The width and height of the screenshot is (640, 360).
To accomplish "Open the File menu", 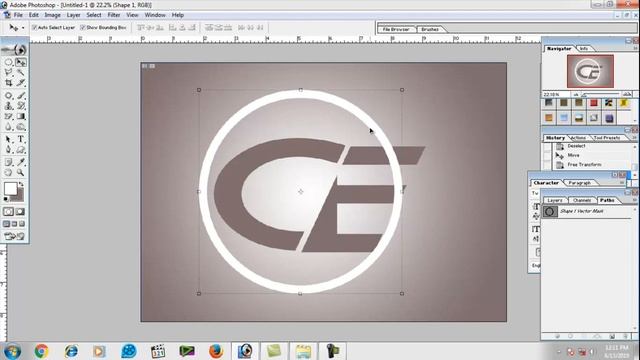I will [x=18, y=15].
